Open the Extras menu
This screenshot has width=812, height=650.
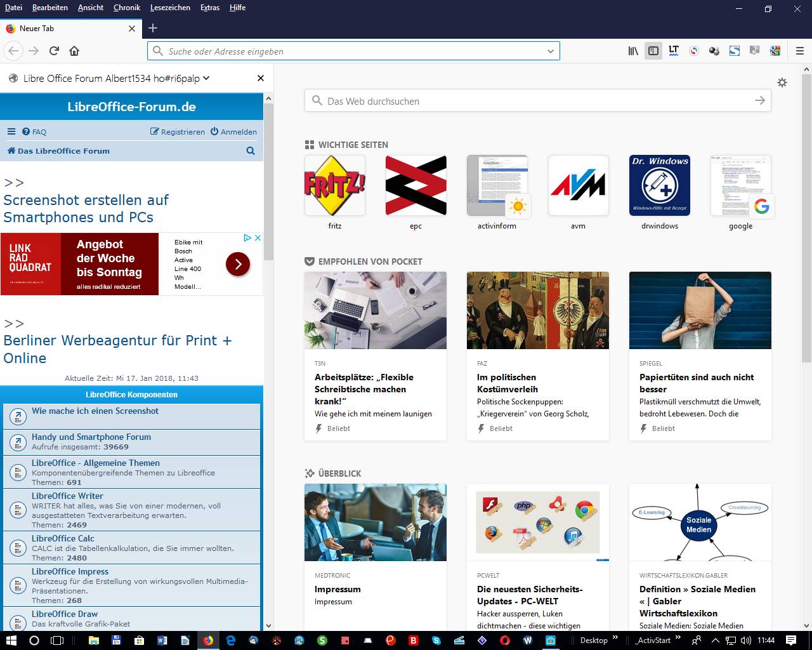click(x=210, y=8)
